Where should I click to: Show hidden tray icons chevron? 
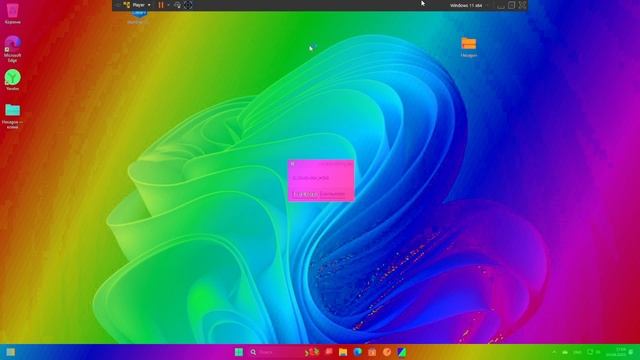tap(554, 352)
